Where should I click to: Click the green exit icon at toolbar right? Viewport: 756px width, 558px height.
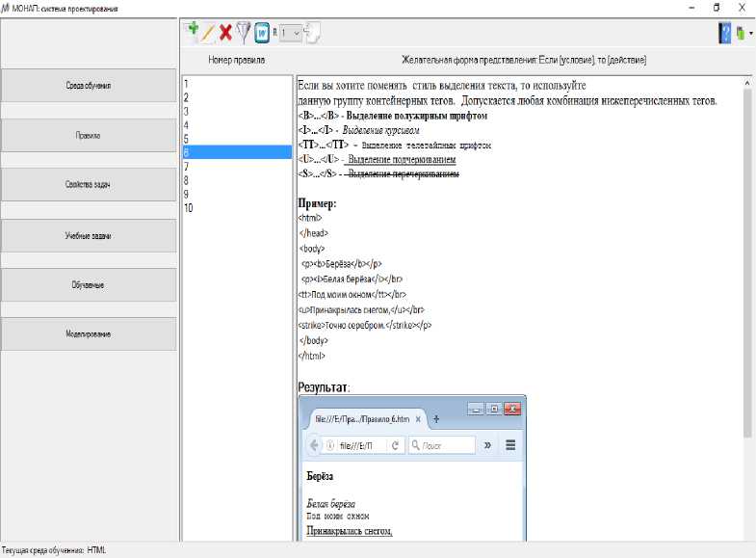pyautogui.click(x=740, y=34)
